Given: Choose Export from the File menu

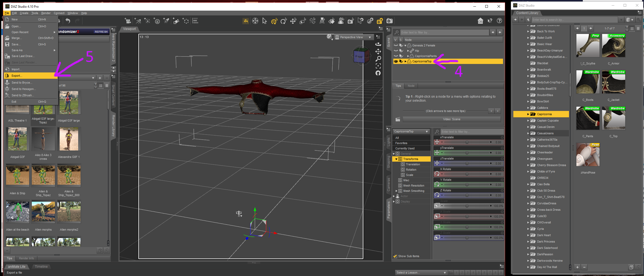Looking at the screenshot, I should pos(17,76).
